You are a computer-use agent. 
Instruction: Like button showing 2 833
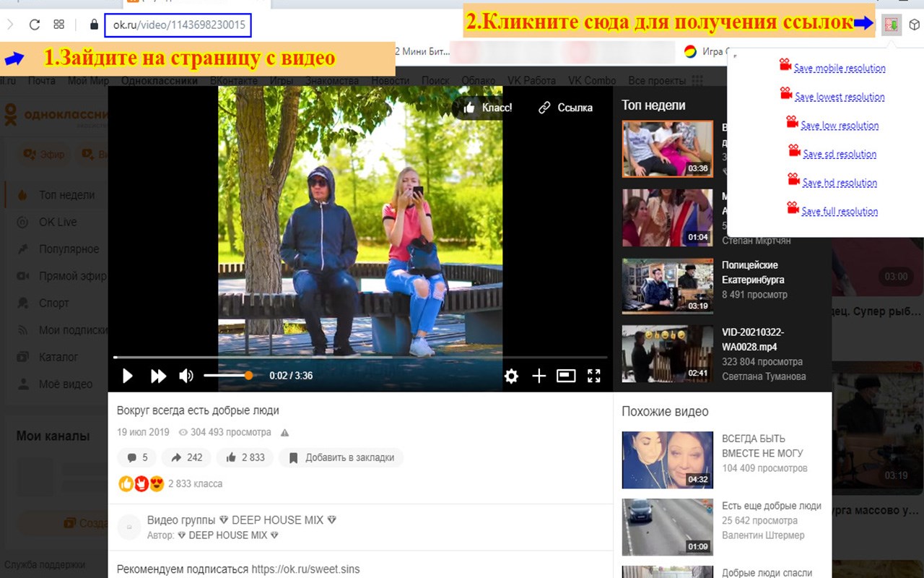click(245, 457)
